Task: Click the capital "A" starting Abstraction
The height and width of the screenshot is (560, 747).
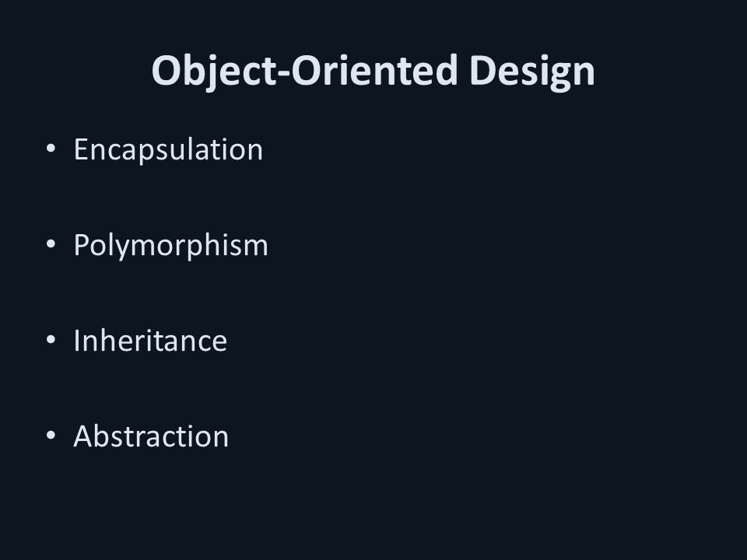Action: pyautogui.click(x=82, y=436)
